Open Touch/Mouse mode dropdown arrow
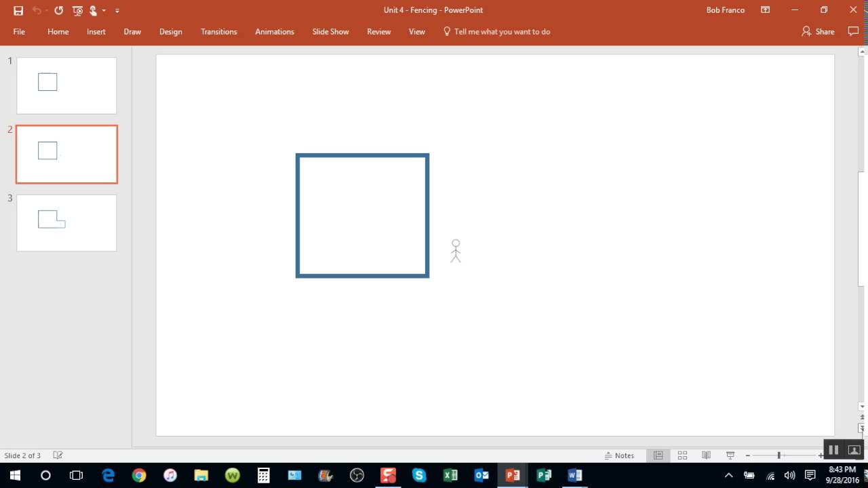This screenshot has width=868, height=488. point(104,11)
